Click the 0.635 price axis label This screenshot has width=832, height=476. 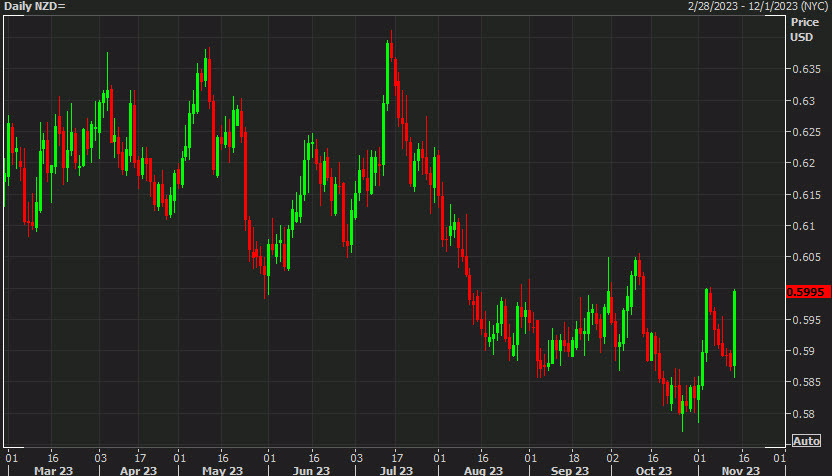807,70
